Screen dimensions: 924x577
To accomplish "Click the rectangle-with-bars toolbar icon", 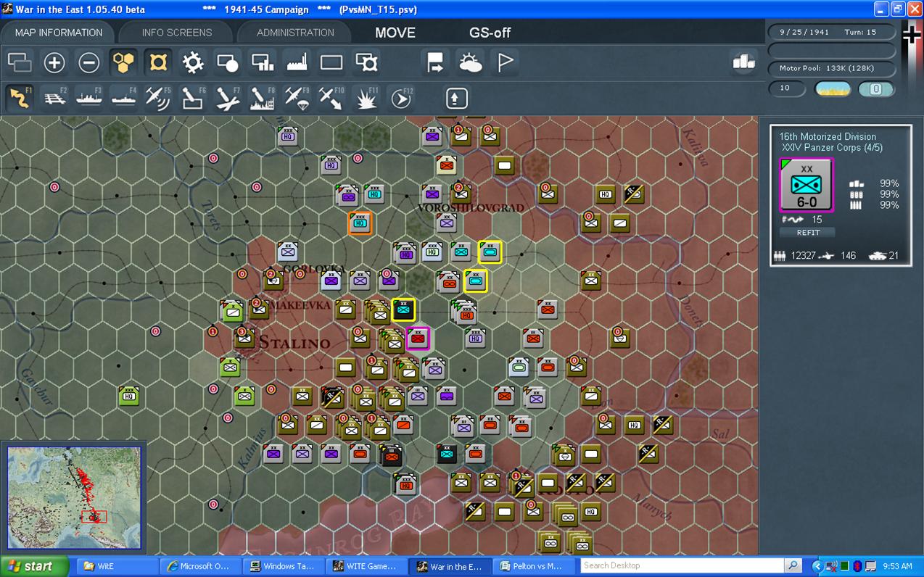I will (x=263, y=62).
